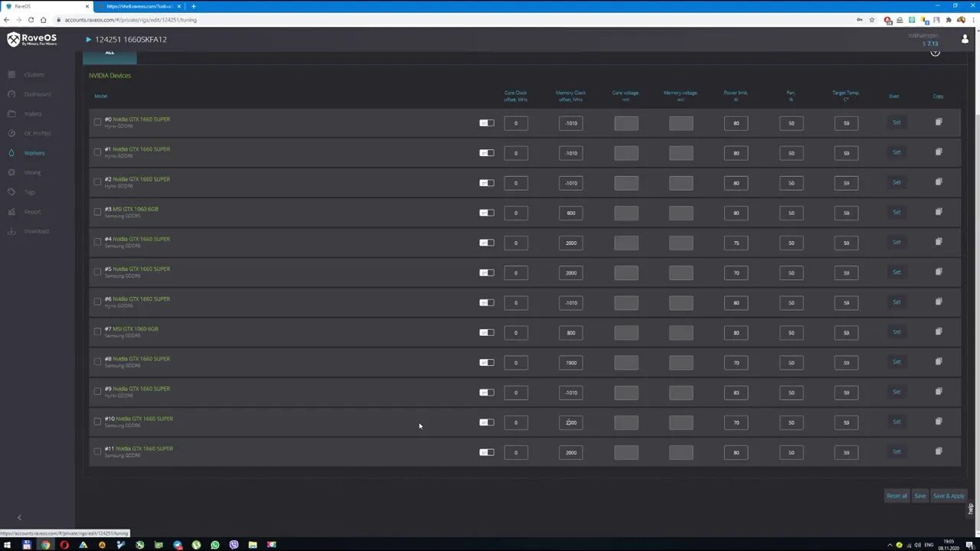Copy settings icon for GPU #11
980x551 pixels.
click(x=939, y=451)
